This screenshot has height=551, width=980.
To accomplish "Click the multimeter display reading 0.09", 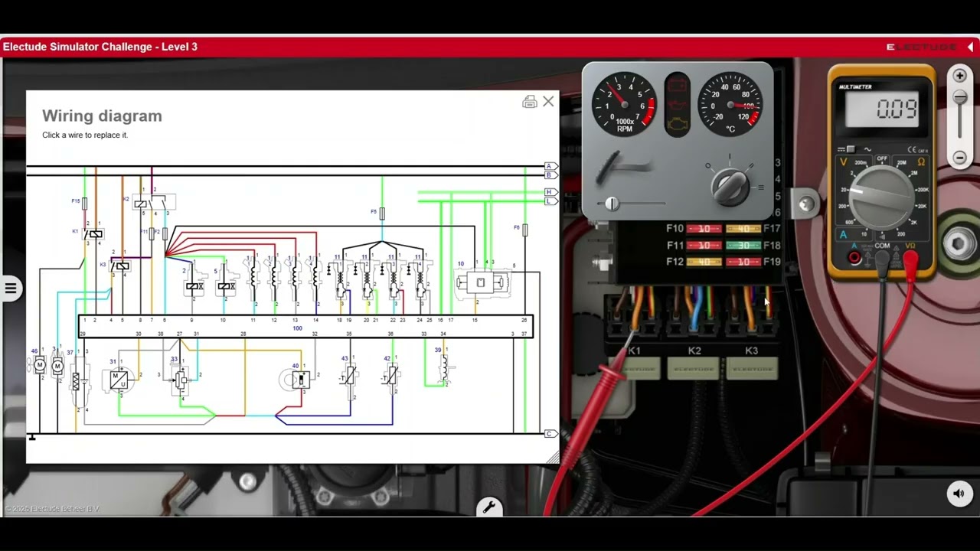I will coord(882,109).
